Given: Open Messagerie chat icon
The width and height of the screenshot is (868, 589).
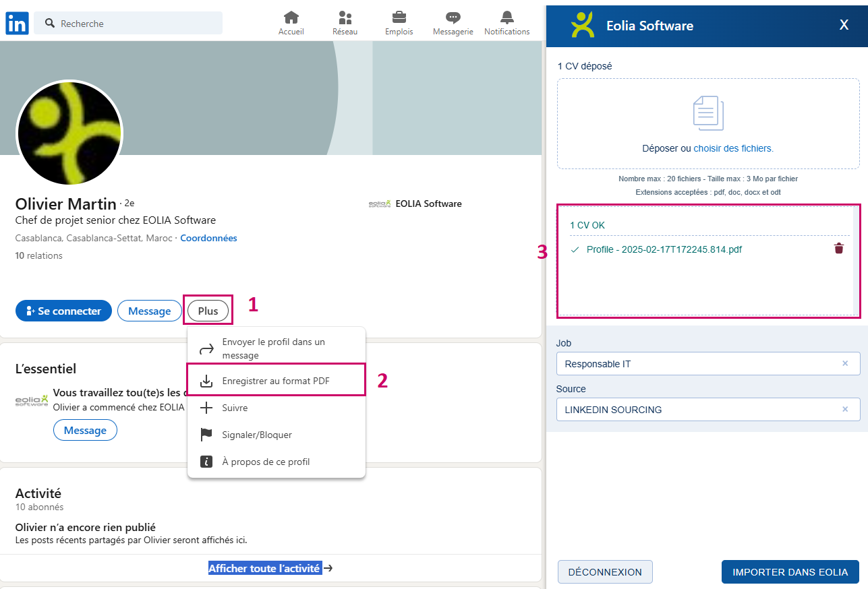Looking at the screenshot, I should coord(453,18).
